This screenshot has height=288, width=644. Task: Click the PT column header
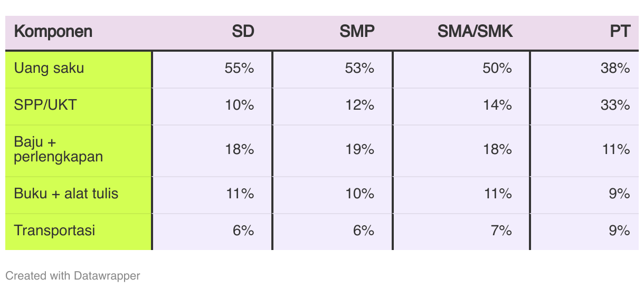click(x=620, y=32)
